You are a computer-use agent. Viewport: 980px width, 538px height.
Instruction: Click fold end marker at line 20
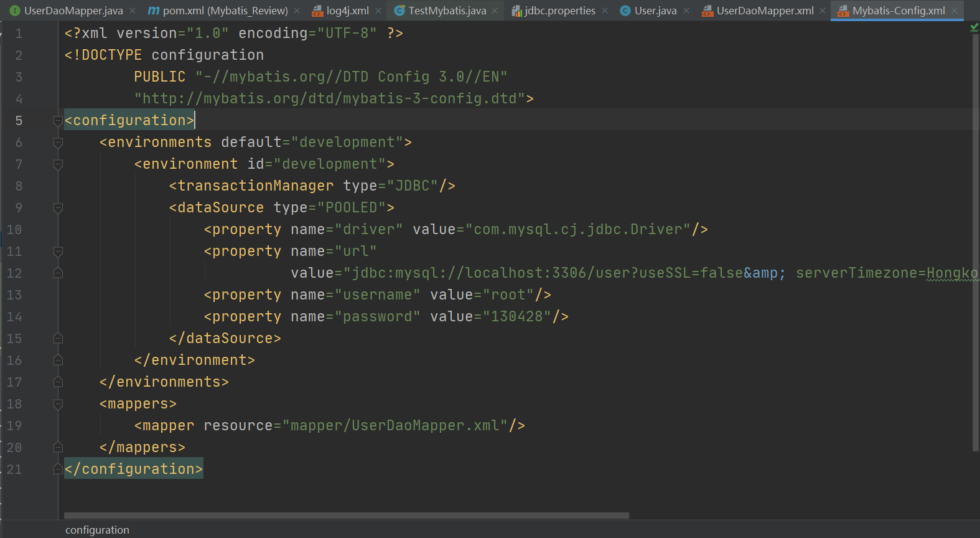[58, 447]
